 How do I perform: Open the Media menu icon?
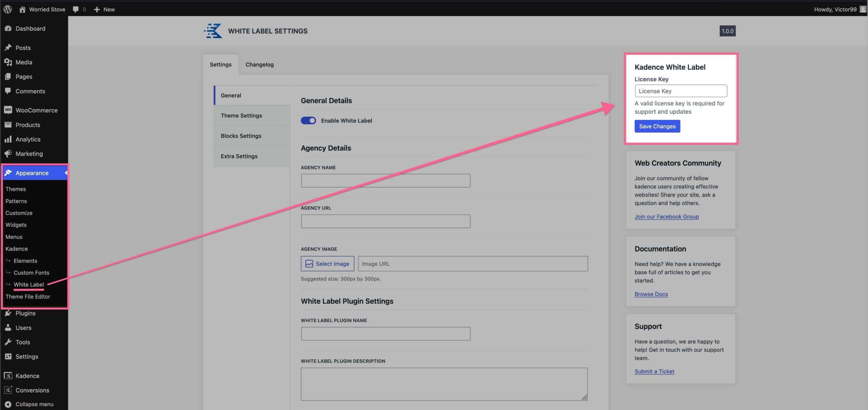(8, 62)
